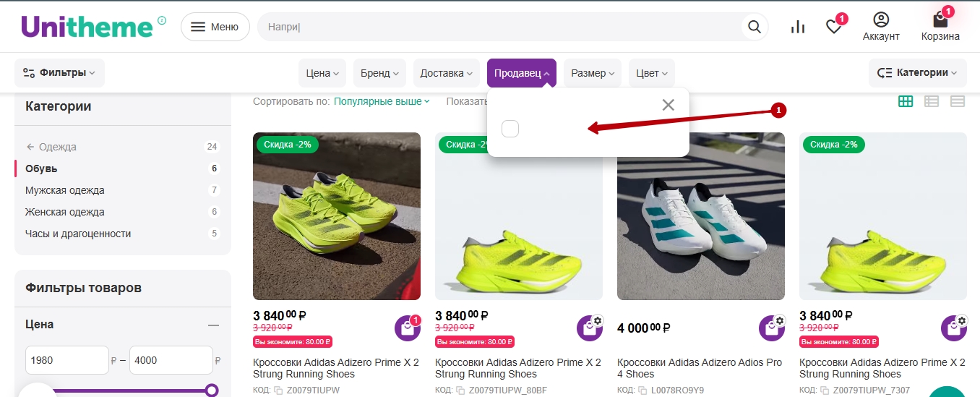
Task: Click the price slider right handle
Action: [x=212, y=390]
